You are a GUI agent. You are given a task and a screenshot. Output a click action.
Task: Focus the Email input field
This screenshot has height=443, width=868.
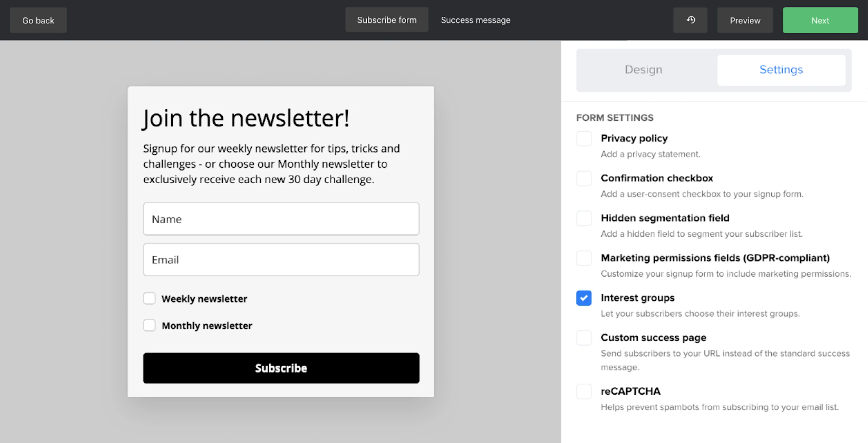281,260
